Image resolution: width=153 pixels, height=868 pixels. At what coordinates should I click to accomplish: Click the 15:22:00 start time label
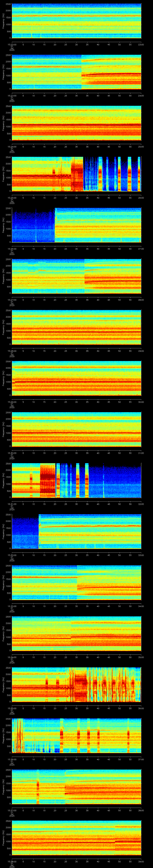[12, 44]
